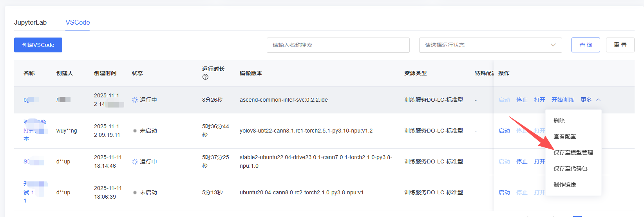Switch to the JupyterLab tab

coord(30,22)
